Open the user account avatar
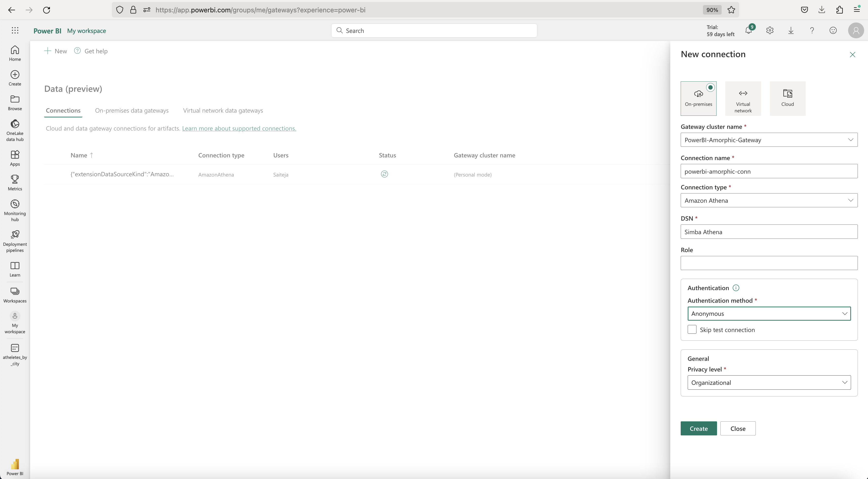The width and height of the screenshot is (868, 479). pos(856,30)
